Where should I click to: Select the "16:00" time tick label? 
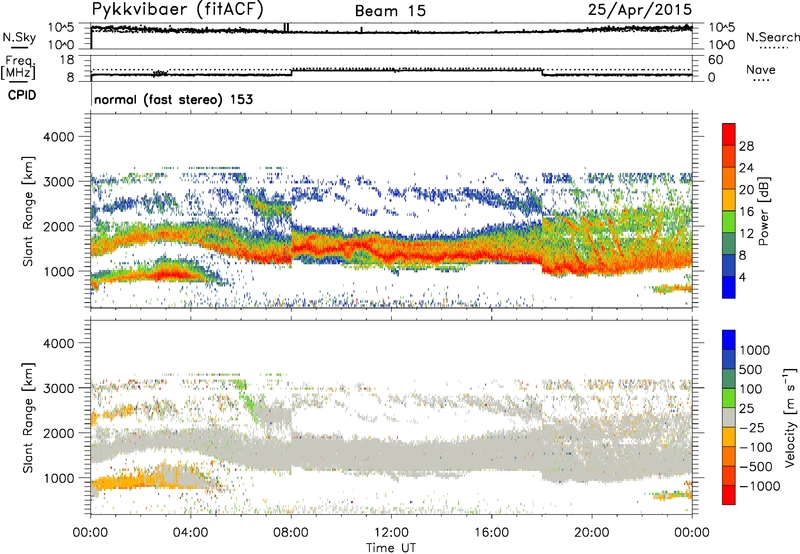[x=491, y=533]
